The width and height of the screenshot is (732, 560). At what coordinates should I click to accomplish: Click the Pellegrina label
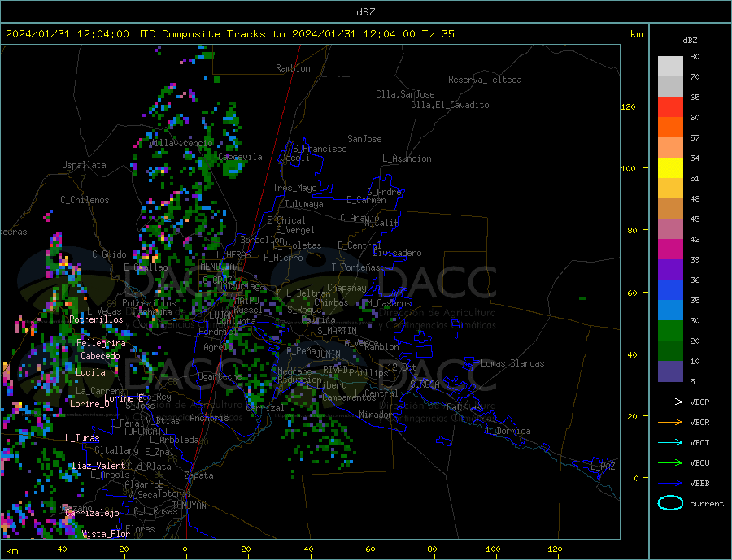coord(102,343)
